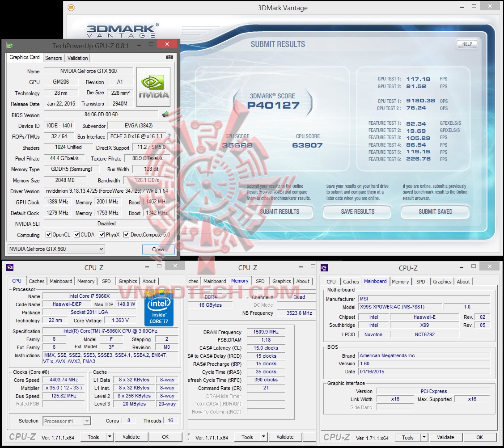Click the BIOS Version field 84.06.0D.00.60
Viewport: 504px width, 448px height.
coord(101,114)
